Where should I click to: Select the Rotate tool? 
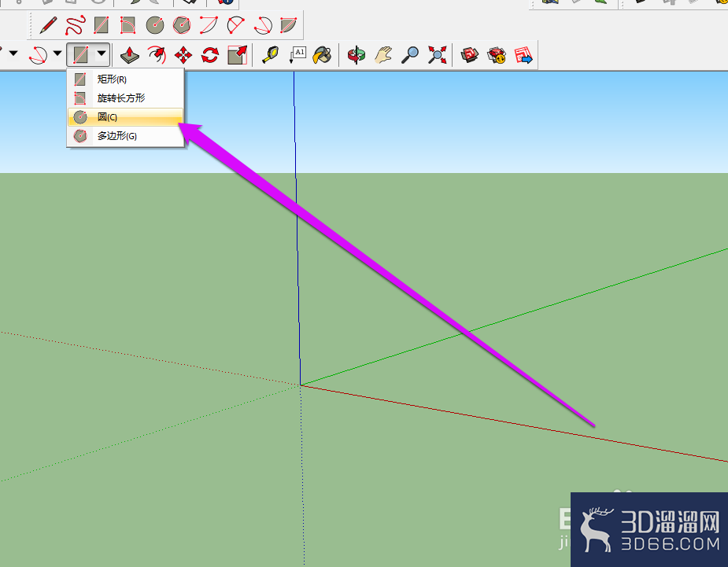(210, 55)
